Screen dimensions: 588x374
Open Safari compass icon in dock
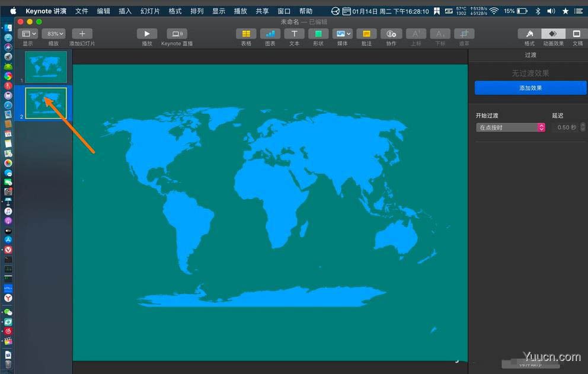[8, 105]
